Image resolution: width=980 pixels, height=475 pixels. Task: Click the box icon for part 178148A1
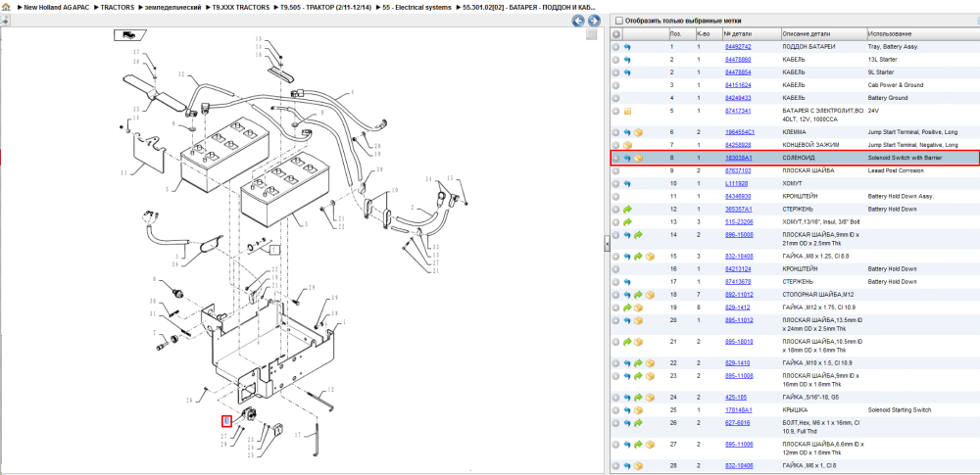coord(639,410)
